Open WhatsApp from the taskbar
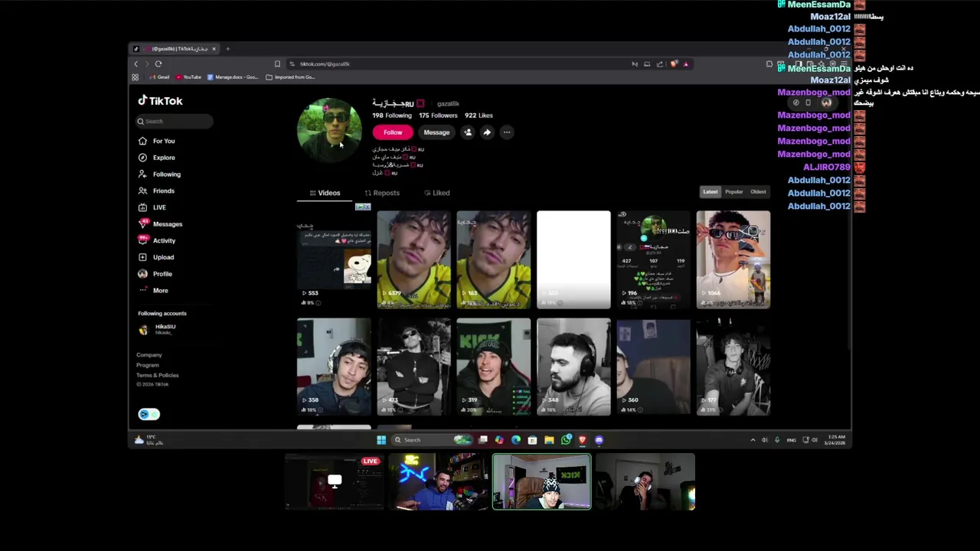This screenshot has width=980, height=551. 566,440
